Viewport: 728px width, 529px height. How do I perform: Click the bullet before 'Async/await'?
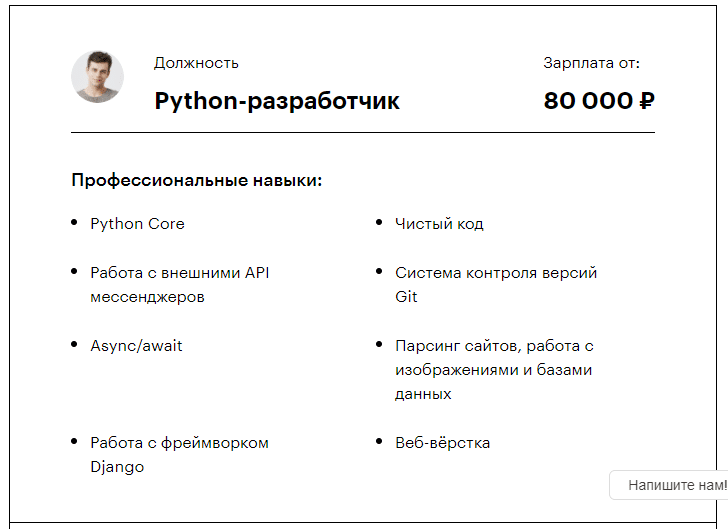(x=74, y=344)
